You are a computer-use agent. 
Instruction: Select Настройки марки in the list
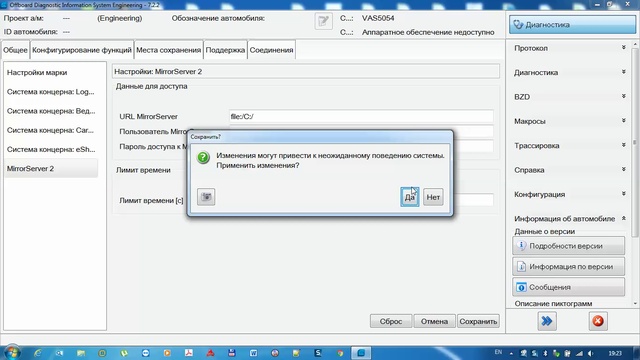(51, 73)
